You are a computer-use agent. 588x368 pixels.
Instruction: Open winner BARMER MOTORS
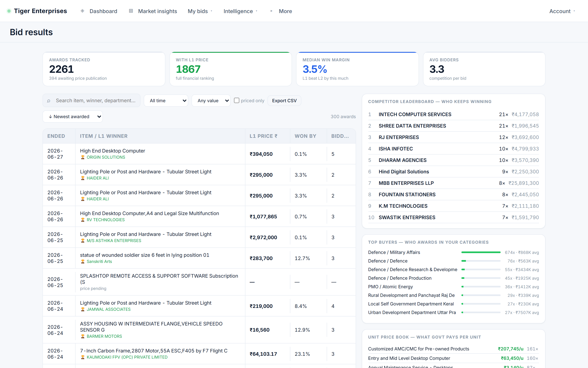click(x=104, y=336)
